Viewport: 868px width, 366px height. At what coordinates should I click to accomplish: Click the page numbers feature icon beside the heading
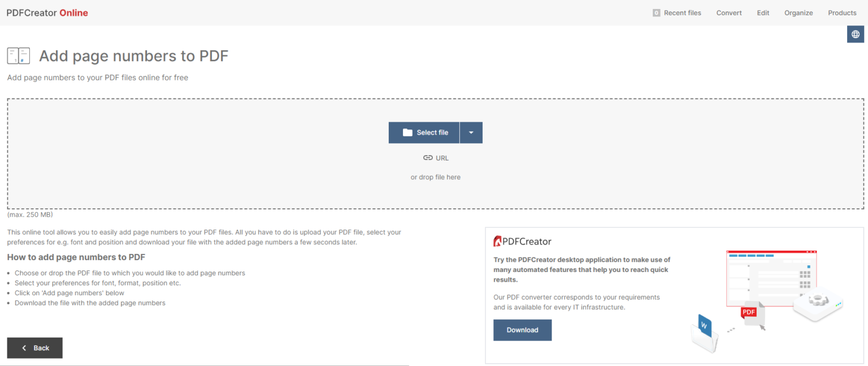click(19, 55)
